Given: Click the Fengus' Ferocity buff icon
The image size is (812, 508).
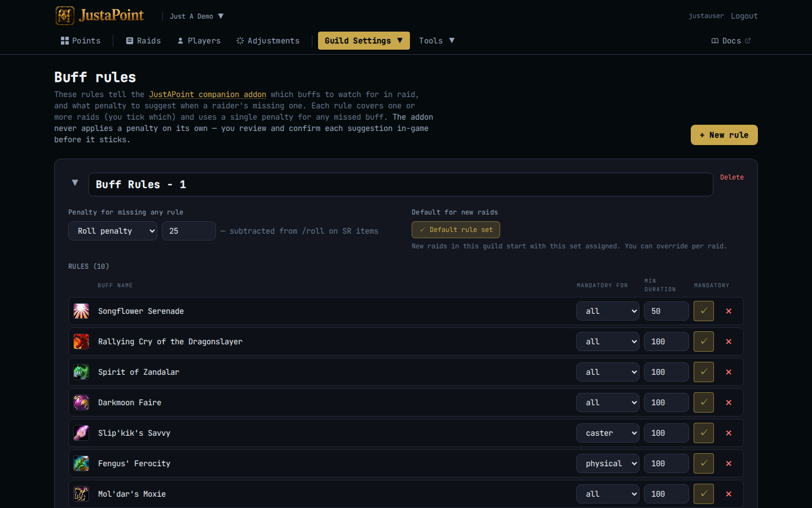Looking at the screenshot, I should click(81, 463).
